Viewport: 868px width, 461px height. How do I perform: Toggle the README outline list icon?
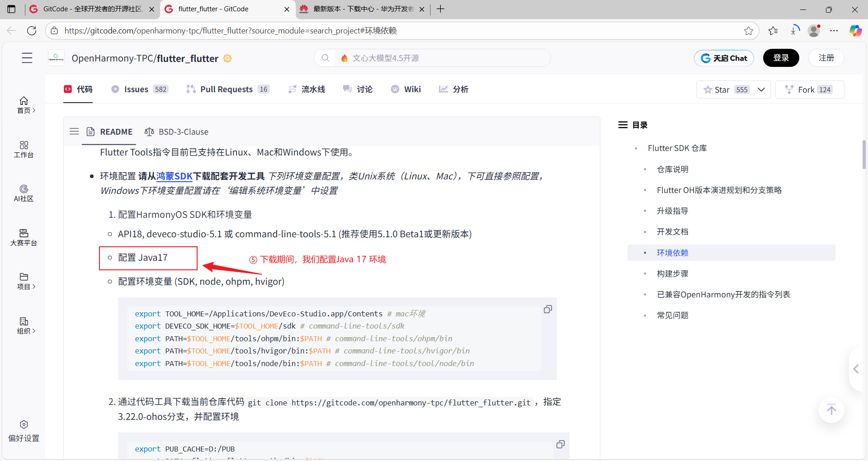74,132
